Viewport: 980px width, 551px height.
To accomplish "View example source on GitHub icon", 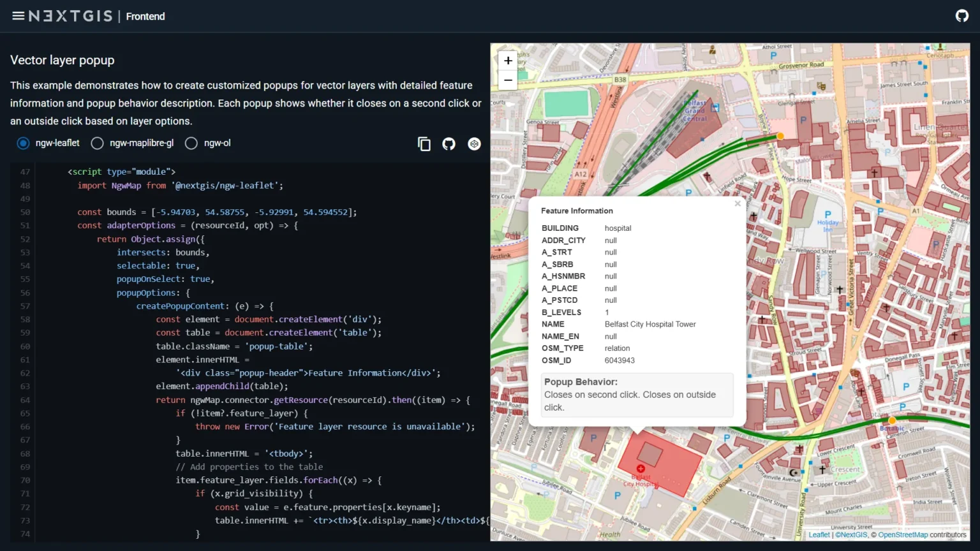I will coord(449,144).
